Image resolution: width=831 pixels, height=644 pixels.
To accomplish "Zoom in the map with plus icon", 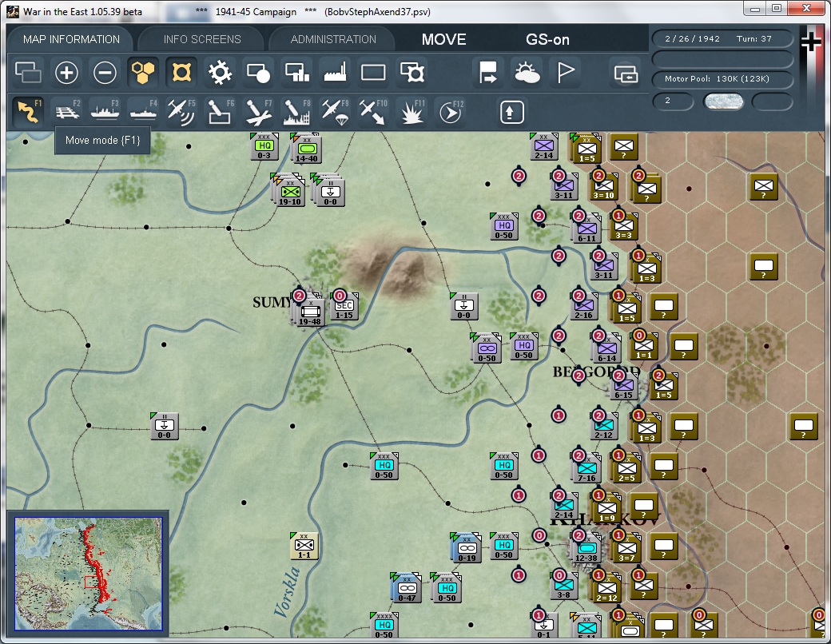I will (x=66, y=73).
